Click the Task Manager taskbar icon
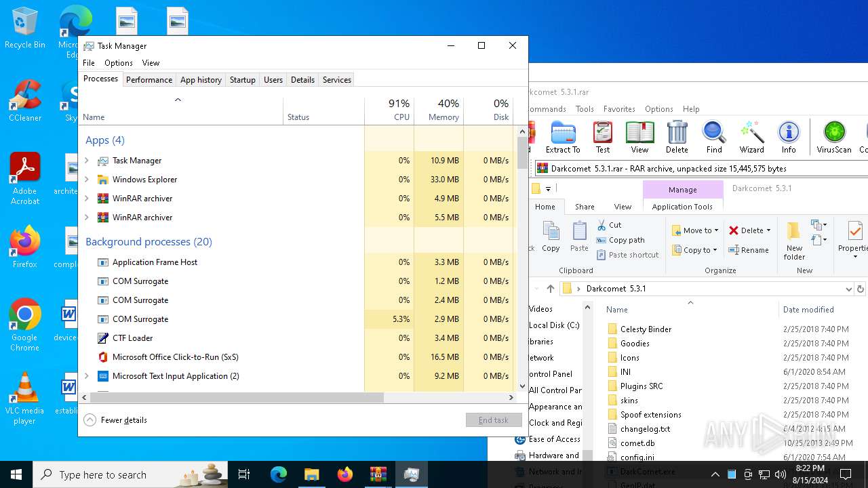Screen dimensions: 868x488 coord(411,474)
